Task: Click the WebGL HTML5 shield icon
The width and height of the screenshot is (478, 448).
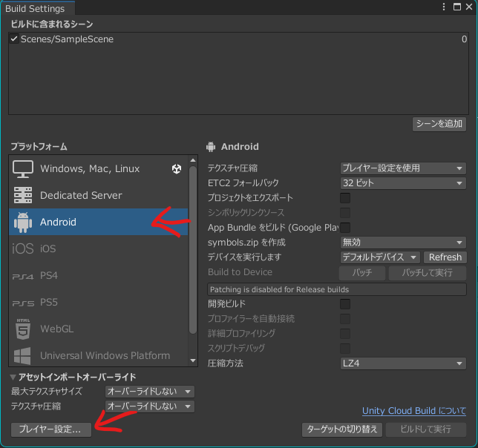Action: [23, 329]
